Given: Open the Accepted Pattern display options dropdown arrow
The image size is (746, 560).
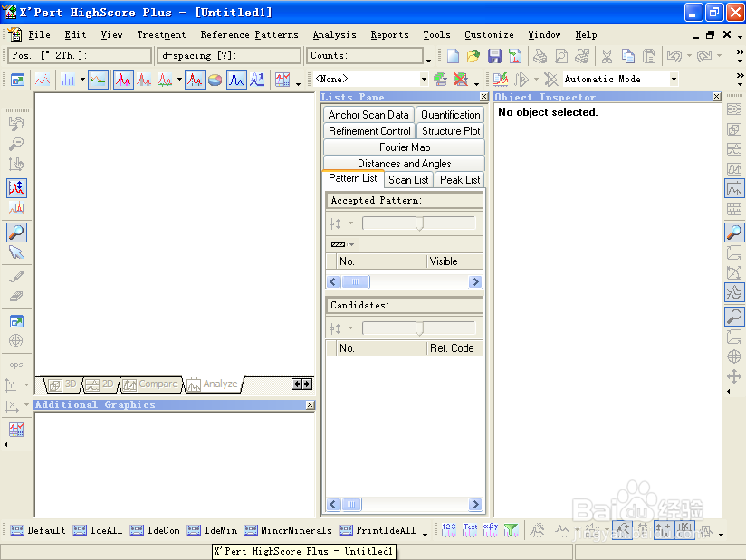Looking at the screenshot, I should tap(350, 223).
